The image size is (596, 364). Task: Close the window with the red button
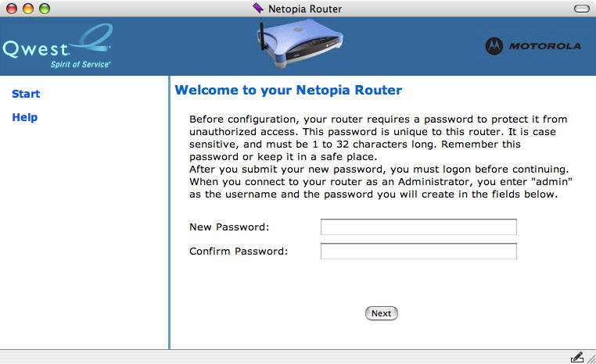pos(12,9)
